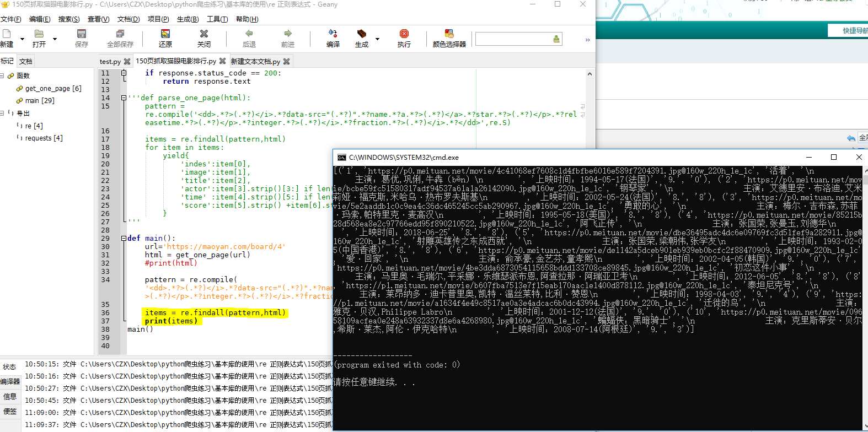
Task: Select the 文档 sidebar tab
Action: pos(25,61)
